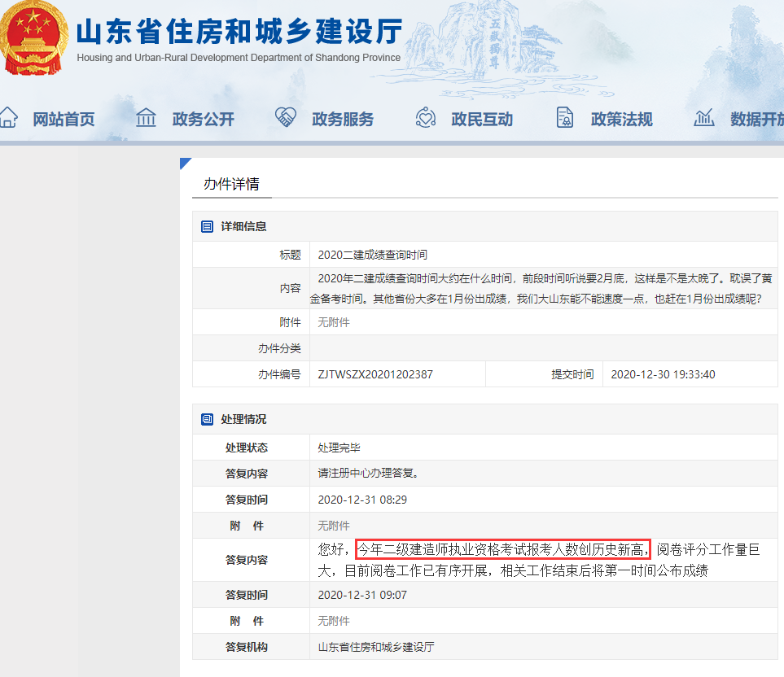The image size is (784, 677).
Task: Click the chat-heart icon next to 政民互动
Action: pos(425,117)
